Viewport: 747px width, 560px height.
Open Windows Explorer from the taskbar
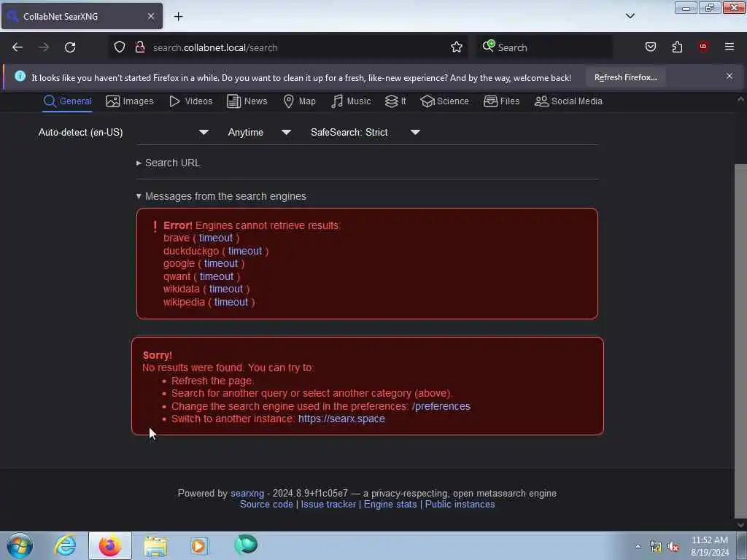[155, 545]
